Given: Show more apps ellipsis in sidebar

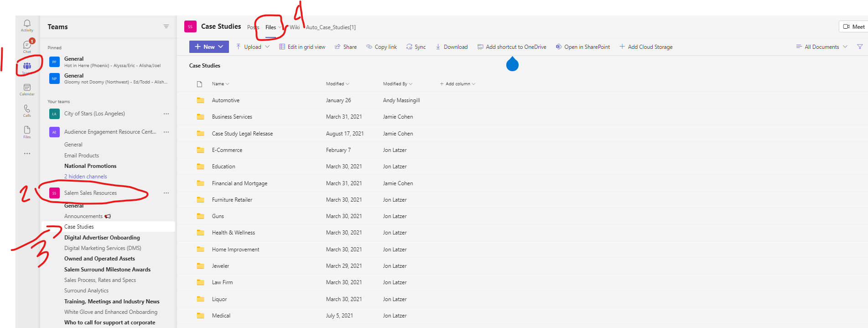Looking at the screenshot, I should [x=27, y=153].
